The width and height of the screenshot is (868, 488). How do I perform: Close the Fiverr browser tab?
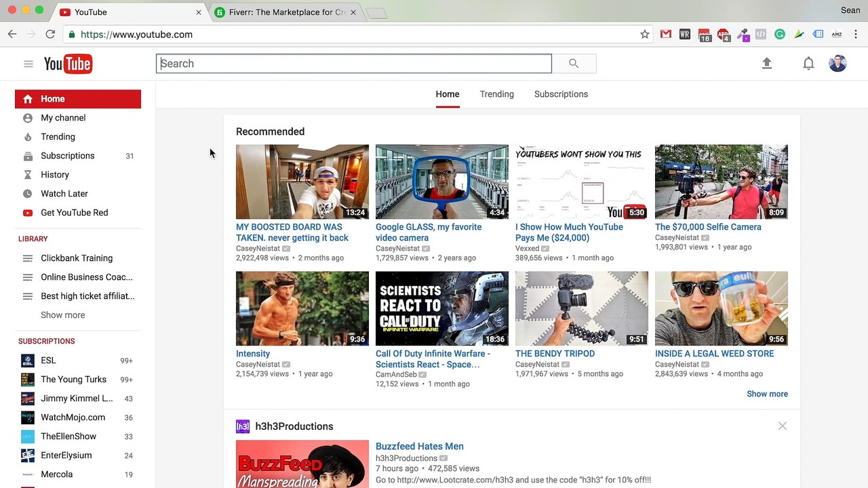pos(353,12)
